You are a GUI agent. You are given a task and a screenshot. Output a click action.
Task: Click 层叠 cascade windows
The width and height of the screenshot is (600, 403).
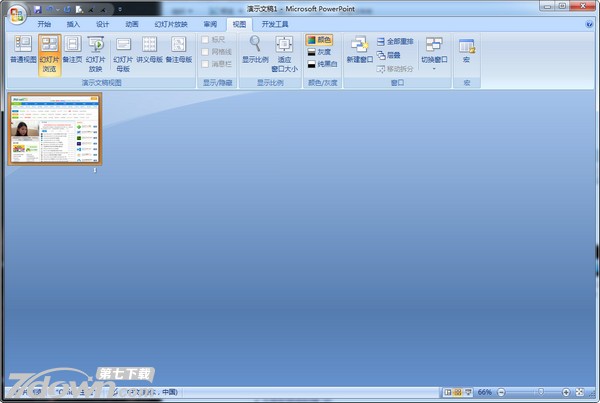389,55
